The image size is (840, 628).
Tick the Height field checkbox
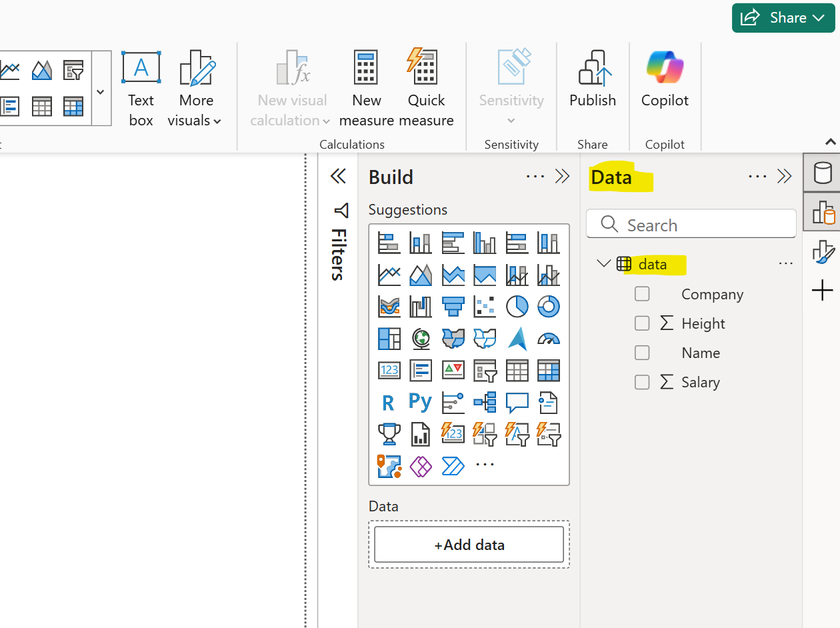(642, 323)
